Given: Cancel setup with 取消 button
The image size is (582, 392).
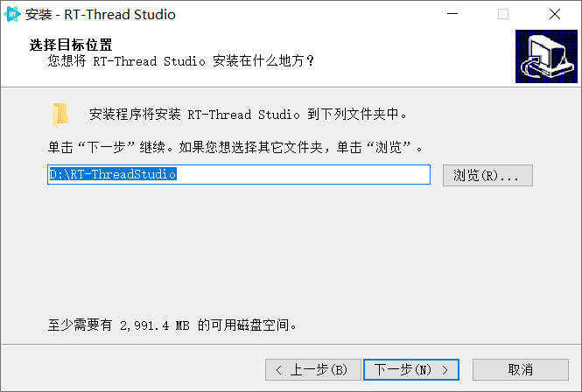Looking at the screenshot, I should 521,369.
